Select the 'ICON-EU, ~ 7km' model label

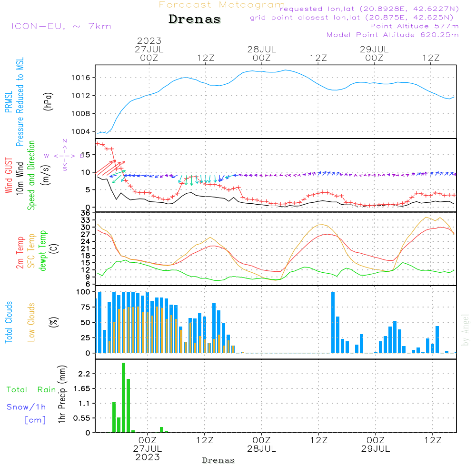(61, 26)
